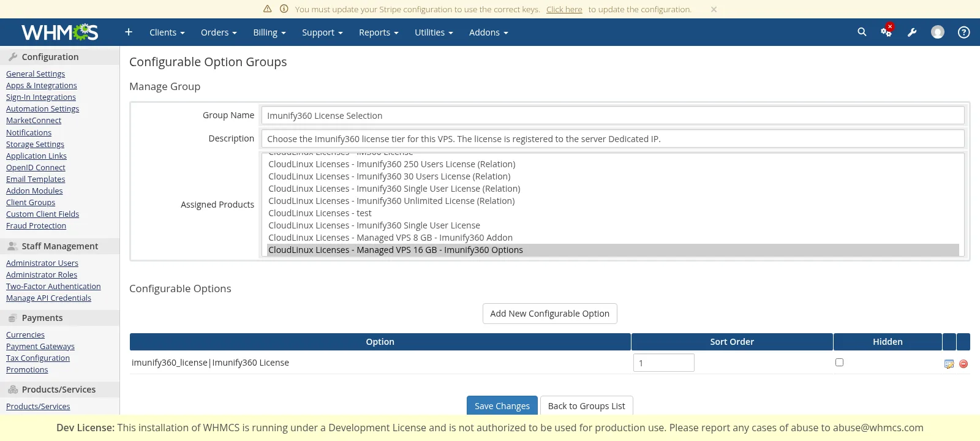Click Add New Configurable Option button
This screenshot has height=441, width=980.
[549, 314]
